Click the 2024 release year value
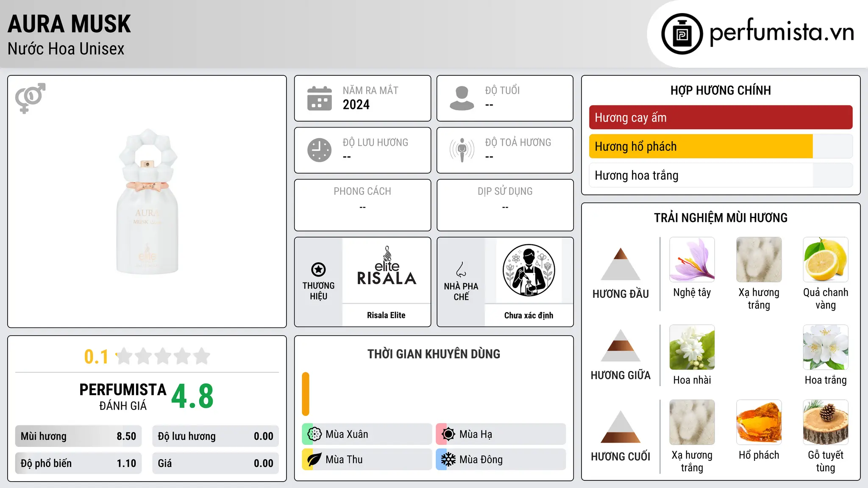Image resolution: width=868 pixels, height=488 pixels. click(356, 105)
